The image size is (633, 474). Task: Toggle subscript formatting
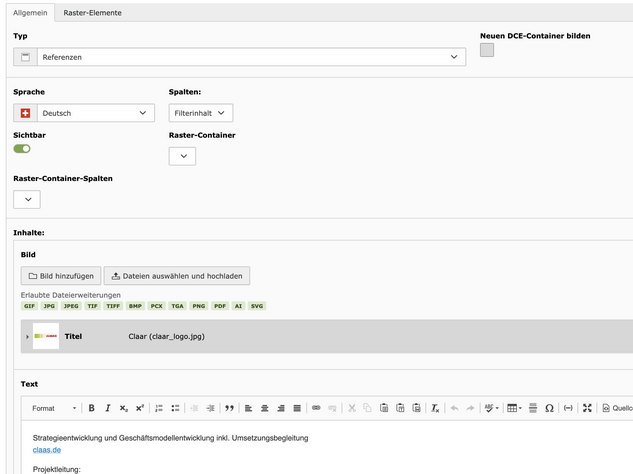(124, 408)
